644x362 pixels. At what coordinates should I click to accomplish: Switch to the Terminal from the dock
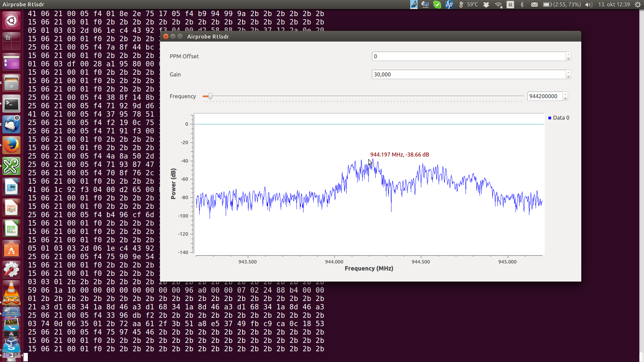[x=11, y=104]
